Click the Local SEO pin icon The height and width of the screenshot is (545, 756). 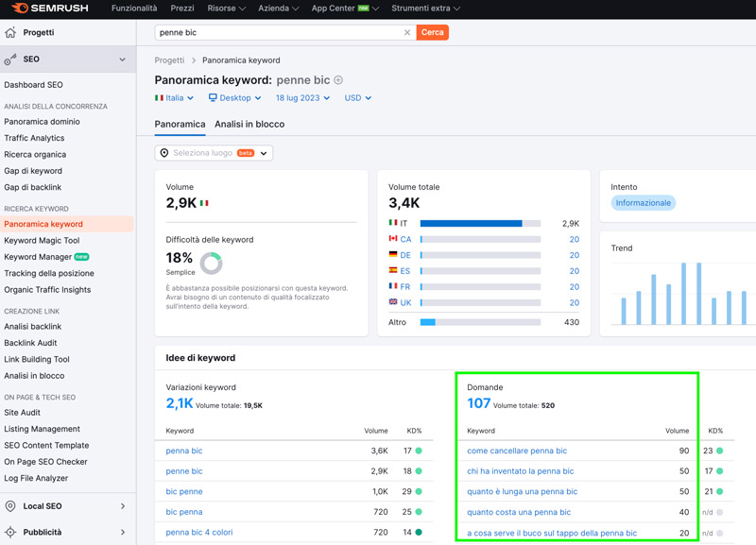coord(10,506)
